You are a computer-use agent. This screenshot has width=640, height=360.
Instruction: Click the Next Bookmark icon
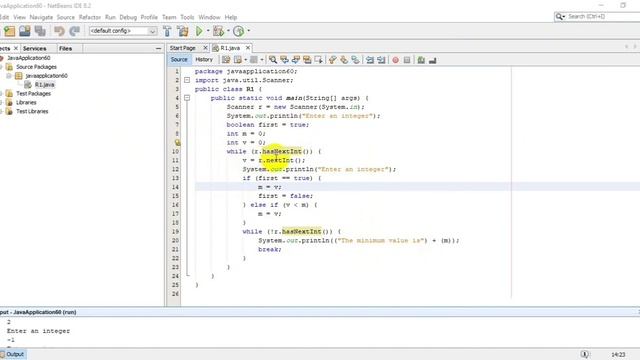click(x=344, y=60)
